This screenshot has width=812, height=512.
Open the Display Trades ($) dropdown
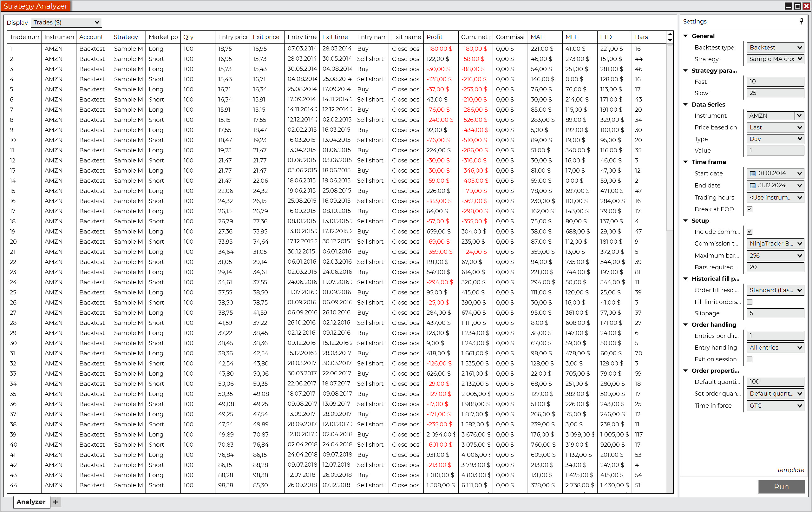point(66,23)
